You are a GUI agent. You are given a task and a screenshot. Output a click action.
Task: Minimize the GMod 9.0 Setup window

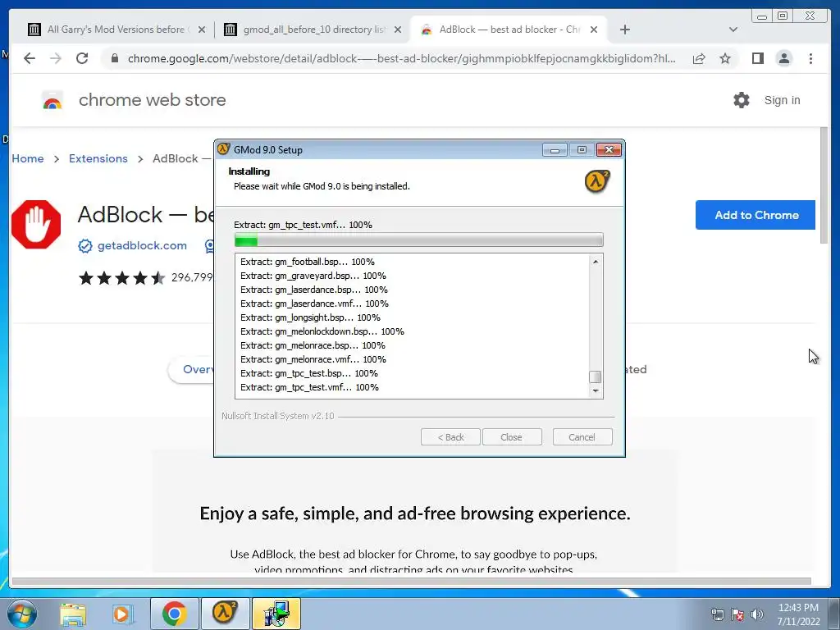point(555,149)
